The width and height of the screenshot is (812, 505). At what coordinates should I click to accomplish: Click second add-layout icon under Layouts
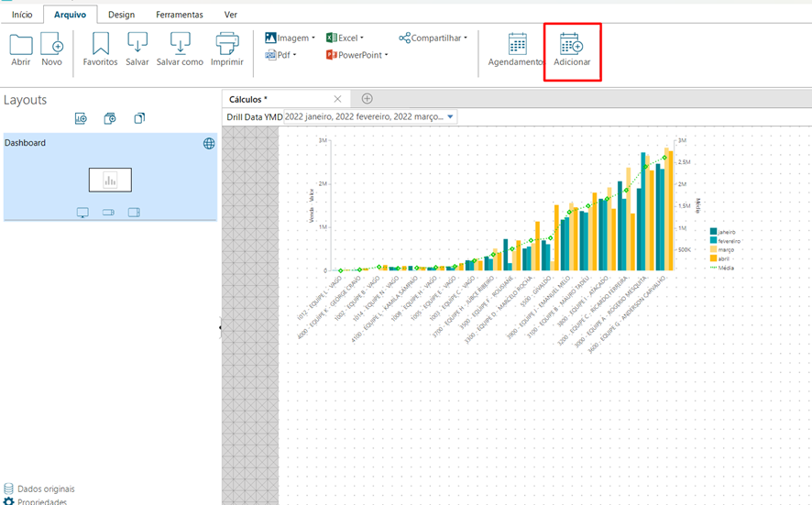[x=110, y=118]
